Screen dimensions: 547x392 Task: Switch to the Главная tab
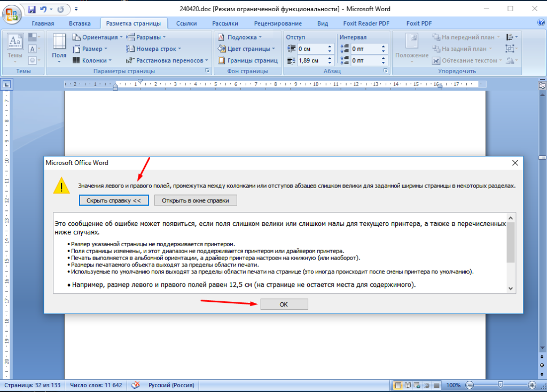[x=43, y=23]
